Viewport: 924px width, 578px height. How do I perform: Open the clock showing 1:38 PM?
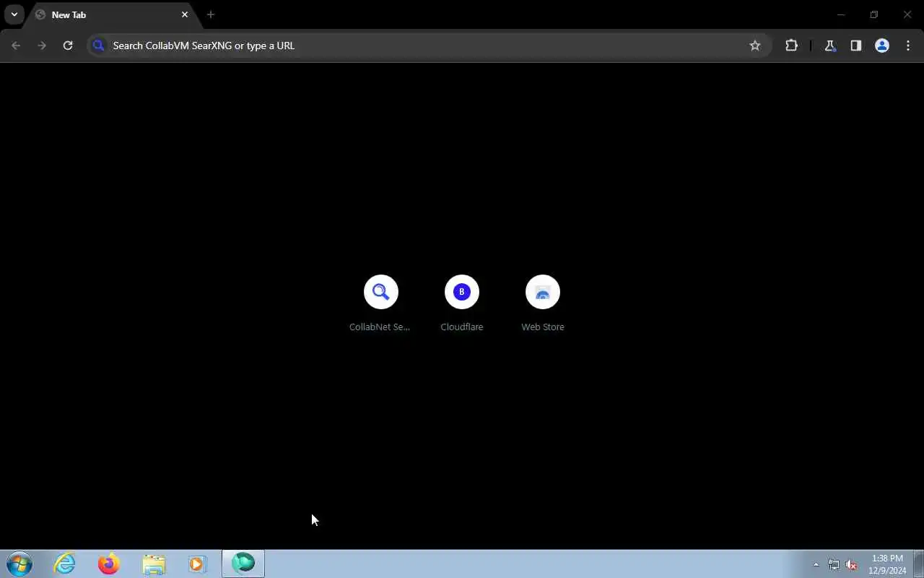[x=887, y=564]
